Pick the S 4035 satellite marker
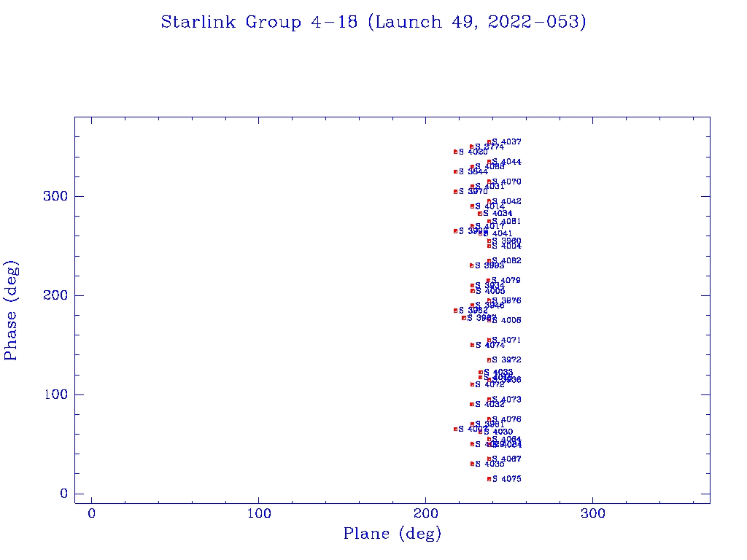Screen dimensions: 747x560 (473, 464)
